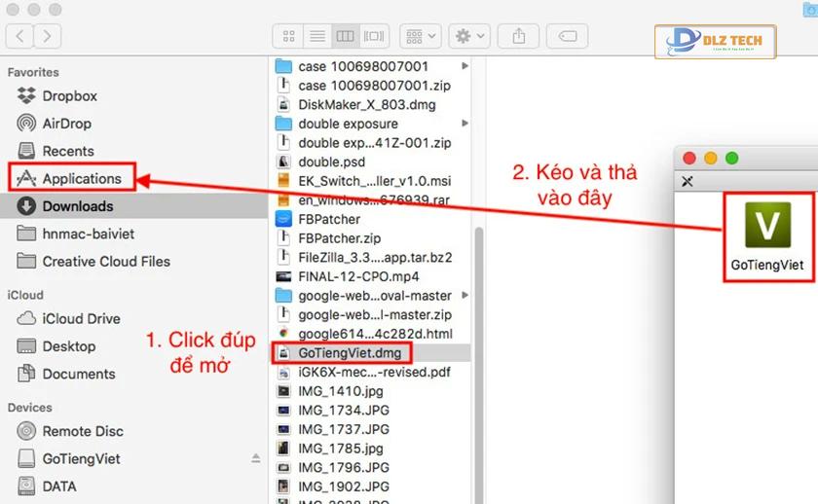Select IMG_1796.JPG image file
Image resolution: width=818 pixels, height=504 pixels.
click(x=371, y=468)
